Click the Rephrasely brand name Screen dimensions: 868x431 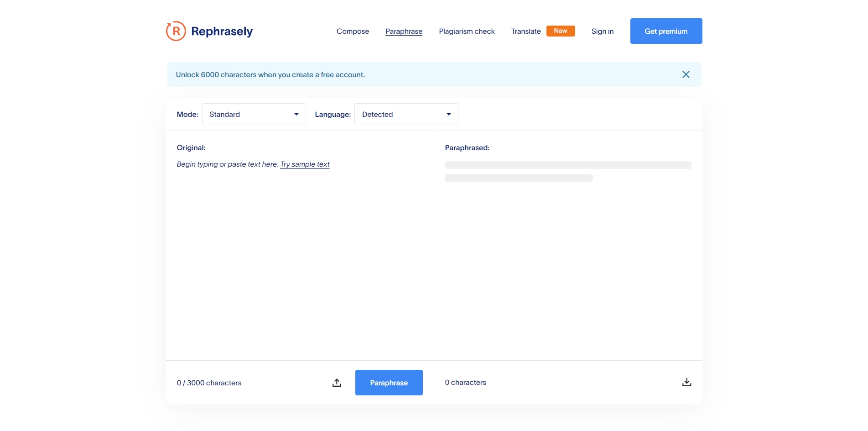[x=222, y=31]
